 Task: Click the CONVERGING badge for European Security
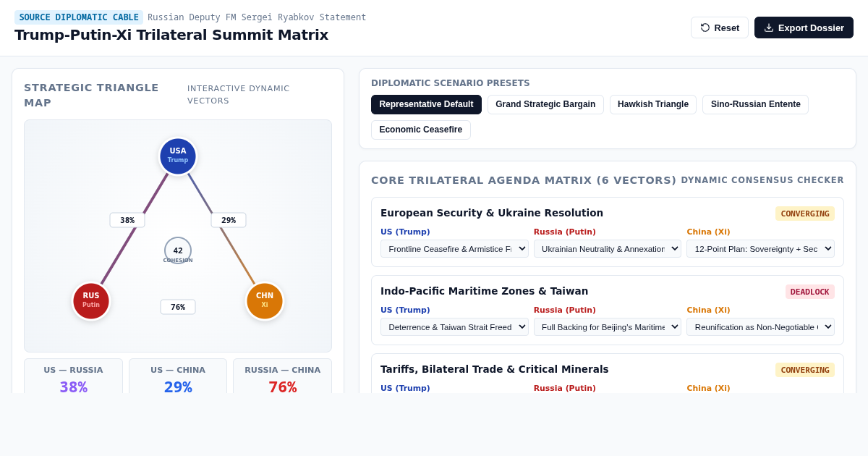tap(805, 214)
